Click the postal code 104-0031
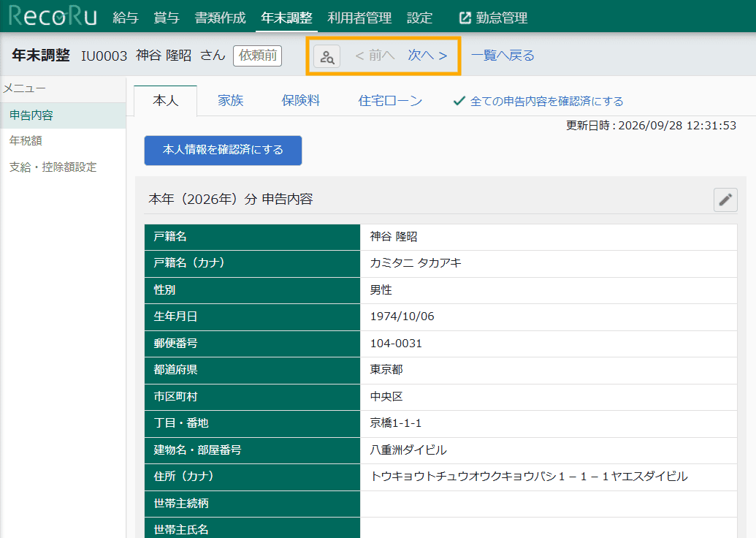Image resolution: width=756 pixels, height=538 pixels. click(396, 344)
